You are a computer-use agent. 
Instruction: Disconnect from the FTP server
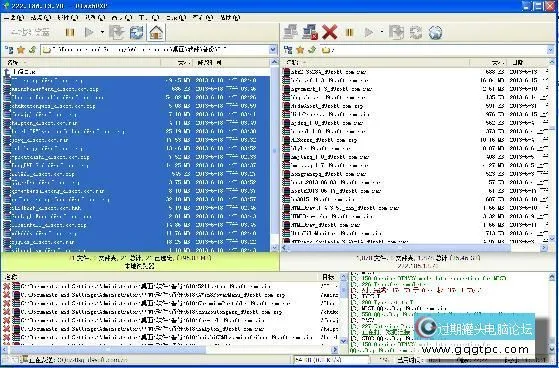[310, 32]
